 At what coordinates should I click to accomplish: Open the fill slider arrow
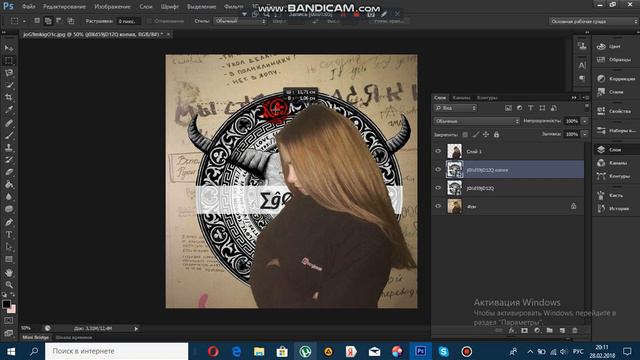pyautogui.click(x=584, y=134)
